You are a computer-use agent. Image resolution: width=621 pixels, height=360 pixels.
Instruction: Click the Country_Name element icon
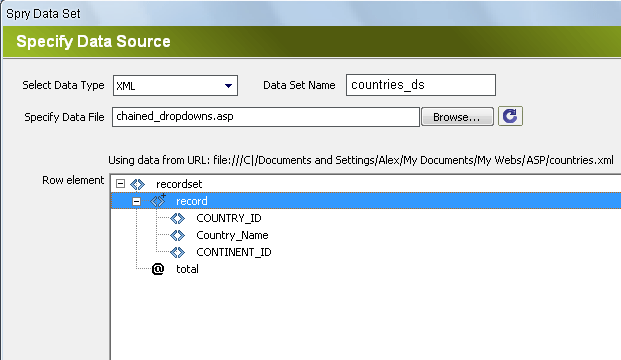pyautogui.click(x=177, y=235)
